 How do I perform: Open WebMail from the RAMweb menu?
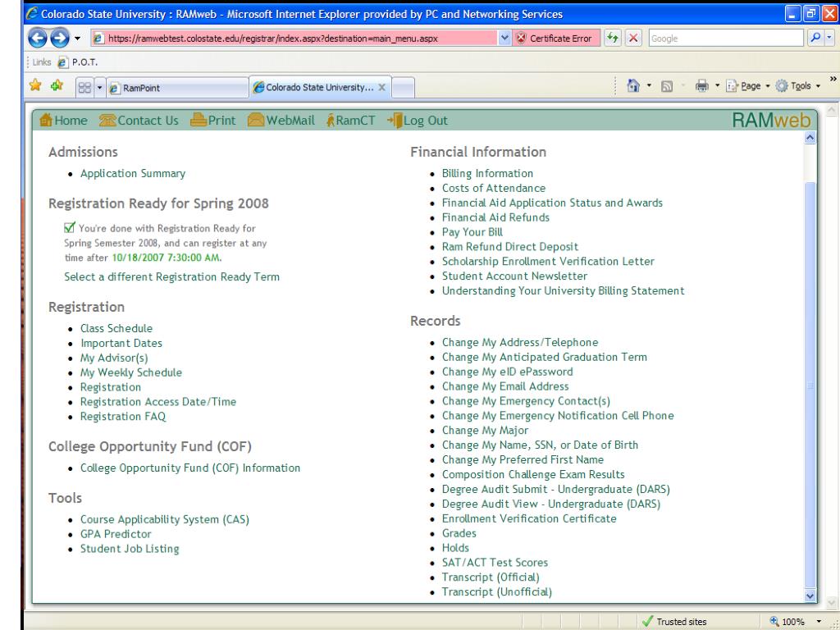pos(281,121)
